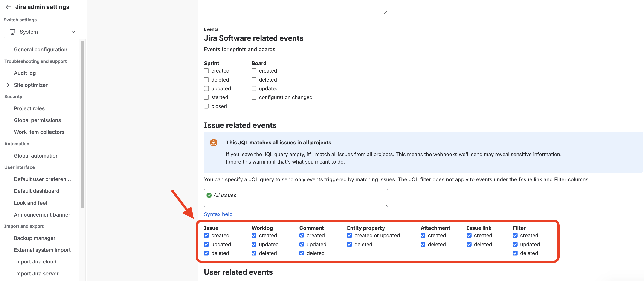Go to Global permissions settings
This screenshot has width=644, height=281.
click(x=37, y=120)
